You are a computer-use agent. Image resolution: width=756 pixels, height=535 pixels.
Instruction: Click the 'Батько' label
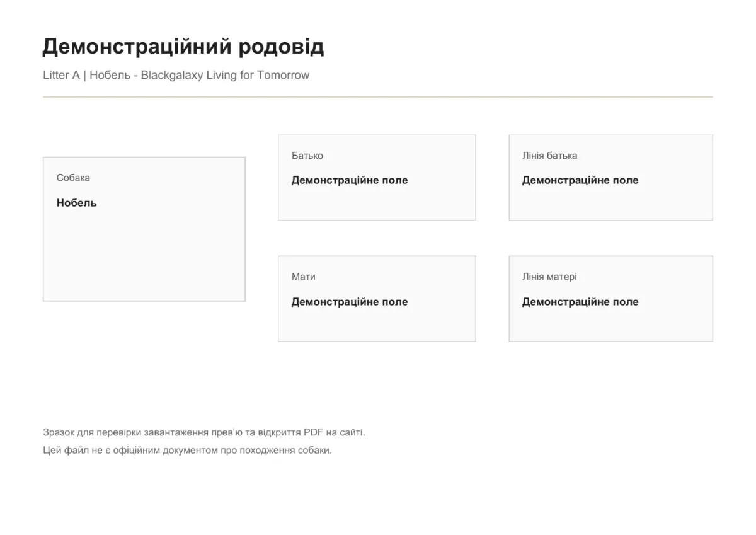tap(307, 156)
